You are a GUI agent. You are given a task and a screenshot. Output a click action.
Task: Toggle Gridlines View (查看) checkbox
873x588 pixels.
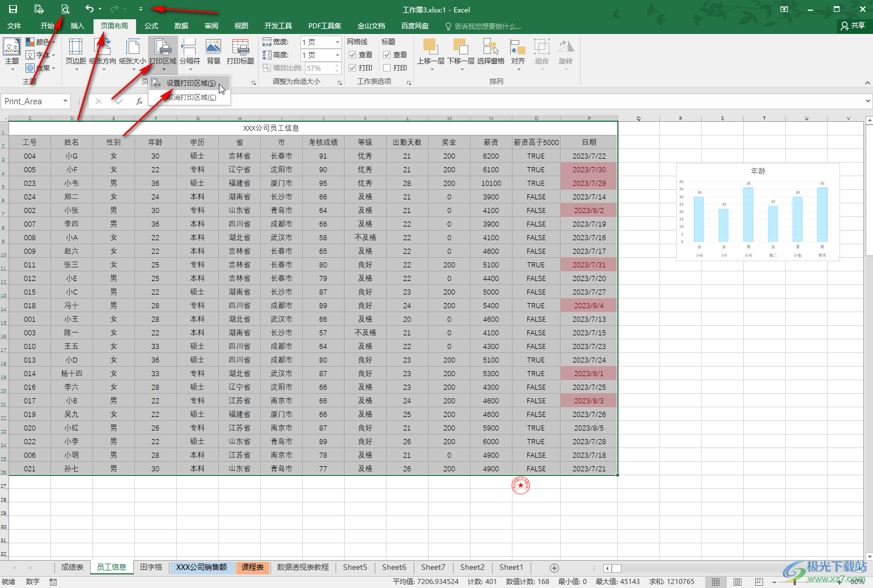[x=353, y=55]
